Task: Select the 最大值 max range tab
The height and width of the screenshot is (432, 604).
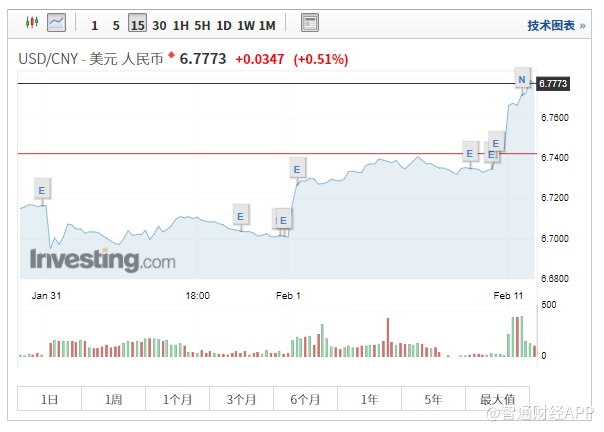Action: 497,399
